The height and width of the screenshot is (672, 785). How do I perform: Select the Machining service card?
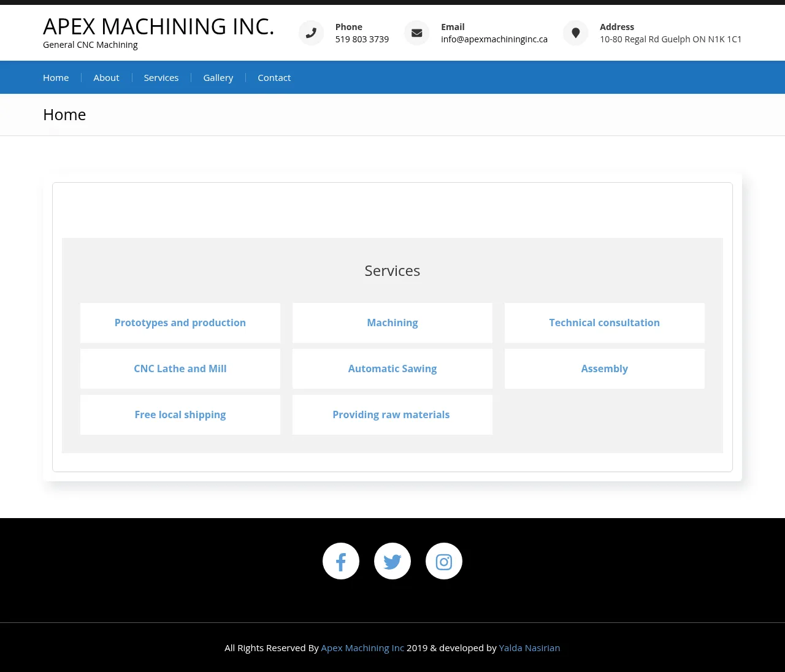point(392,323)
